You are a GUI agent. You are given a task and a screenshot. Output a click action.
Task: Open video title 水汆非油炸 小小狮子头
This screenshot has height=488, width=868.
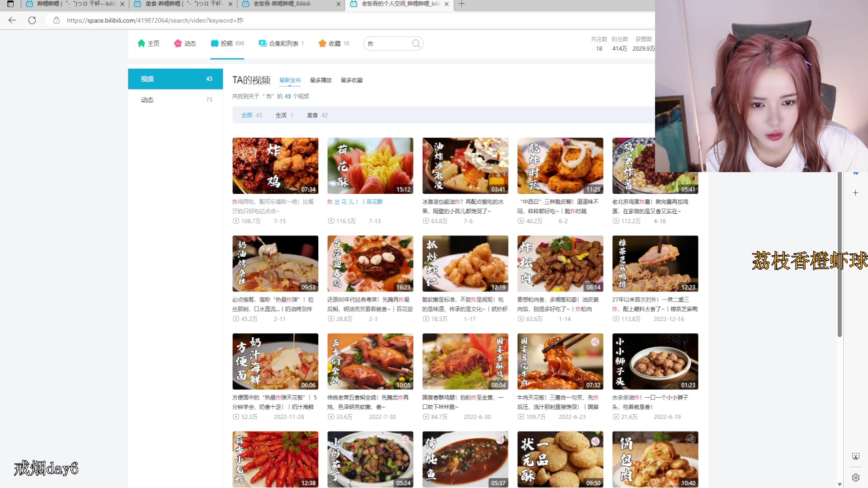(x=650, y=402)
